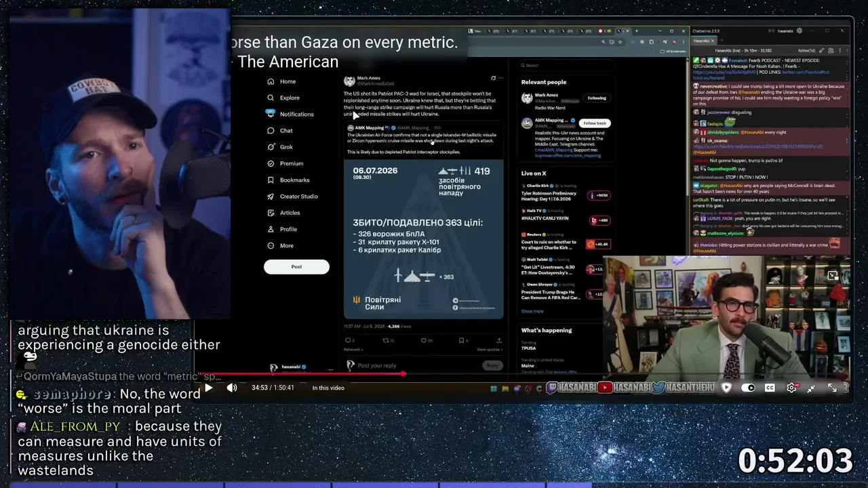Open Profile in the X sidebar

[x=281, y=229]
